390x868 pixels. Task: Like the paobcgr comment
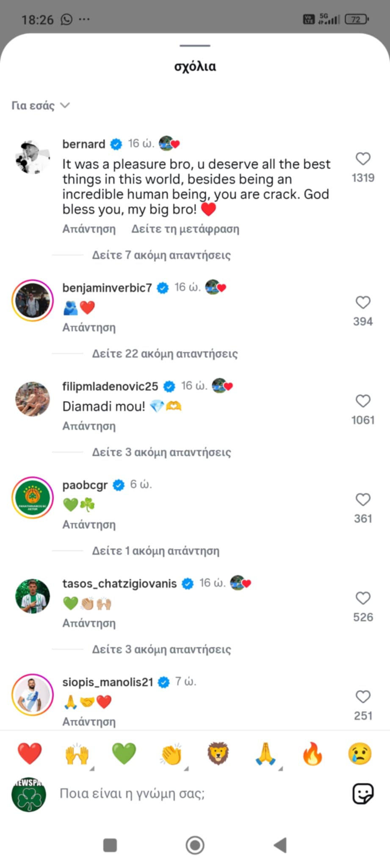(x=363, y=500)
